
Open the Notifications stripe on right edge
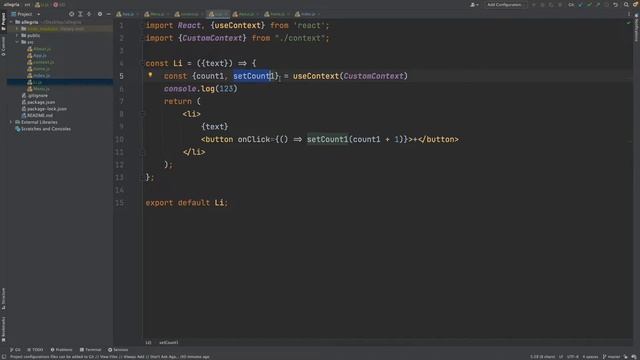[x=636, y=28]
